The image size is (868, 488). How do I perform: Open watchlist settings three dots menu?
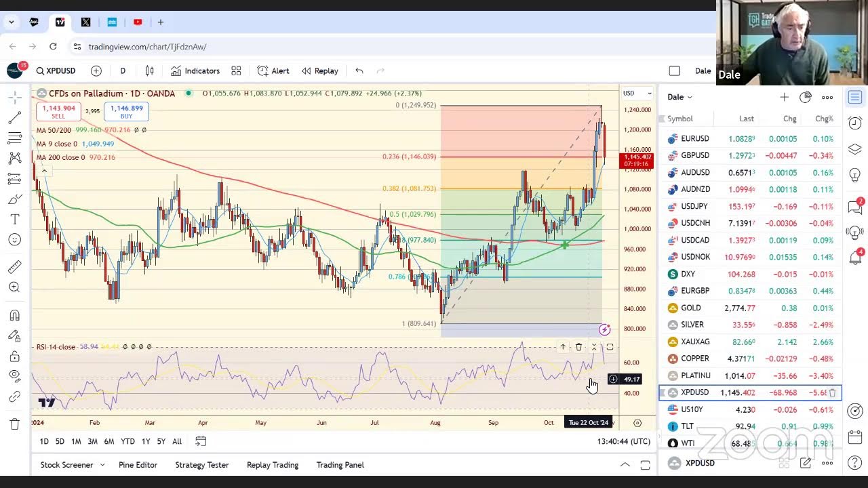[x=827, y=97]
